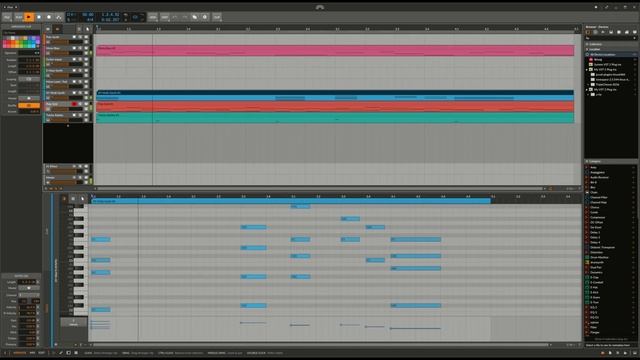Select Chorus in the device list

(611, 207)
